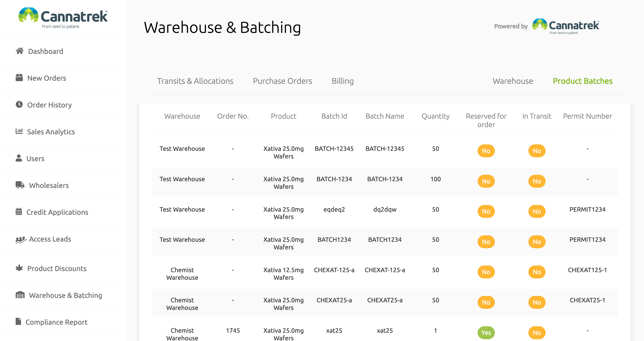Switch to Transits & Allocations tab
This screenshot has height=341, width=644.
(195, 81)
